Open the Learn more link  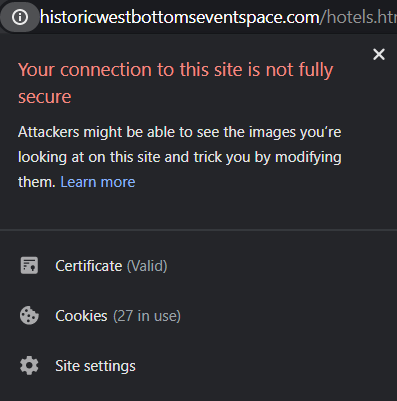coord(98,182)
